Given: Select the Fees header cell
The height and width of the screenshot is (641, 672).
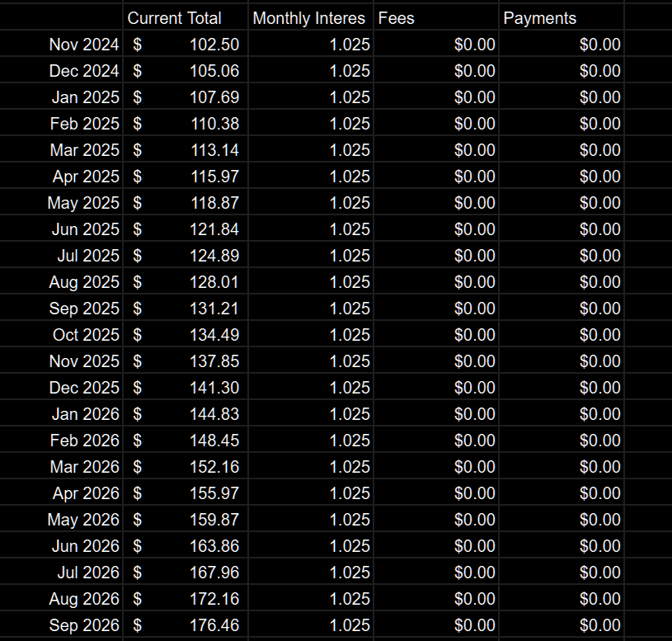Looking at the screenshot, I should click(x=436, y=17).
